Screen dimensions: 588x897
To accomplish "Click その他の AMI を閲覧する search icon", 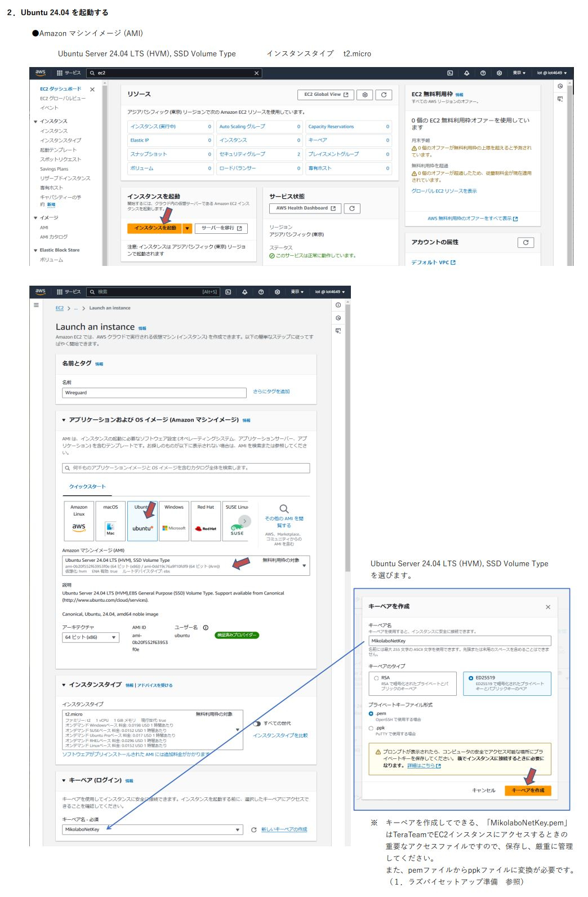I will click(284, 509).
